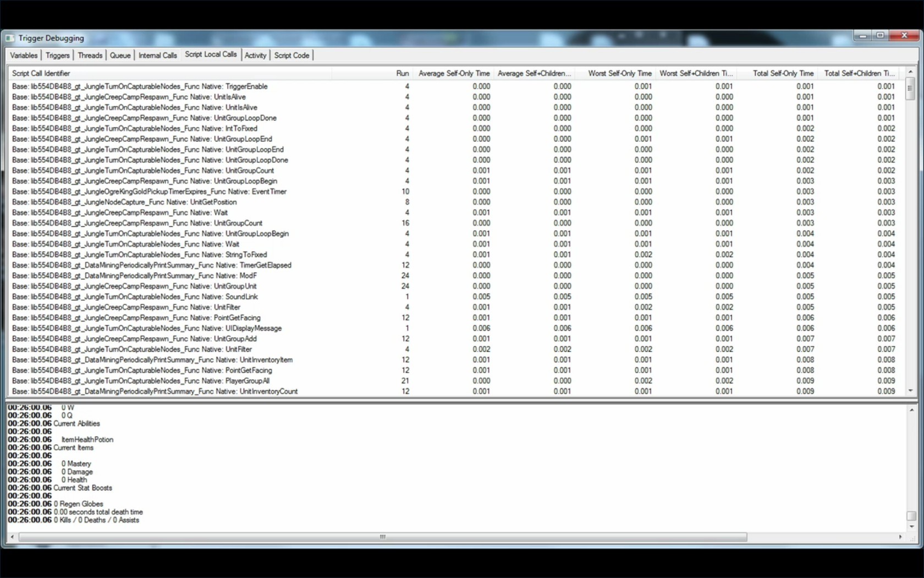Select the JungleTurnOnCapturableNodes PlayerGroupAll row
Screen dimensions: 924x578
(454, 381)
